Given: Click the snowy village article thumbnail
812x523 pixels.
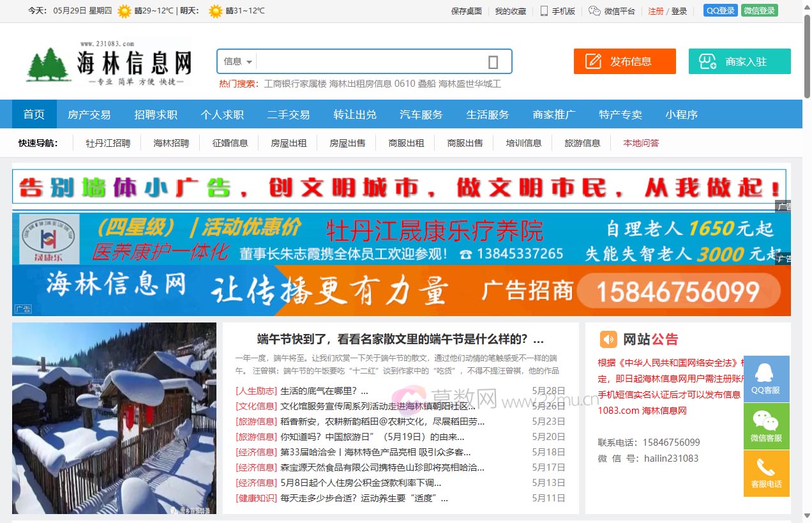Looking at the screenshot, I should [114, 418].
